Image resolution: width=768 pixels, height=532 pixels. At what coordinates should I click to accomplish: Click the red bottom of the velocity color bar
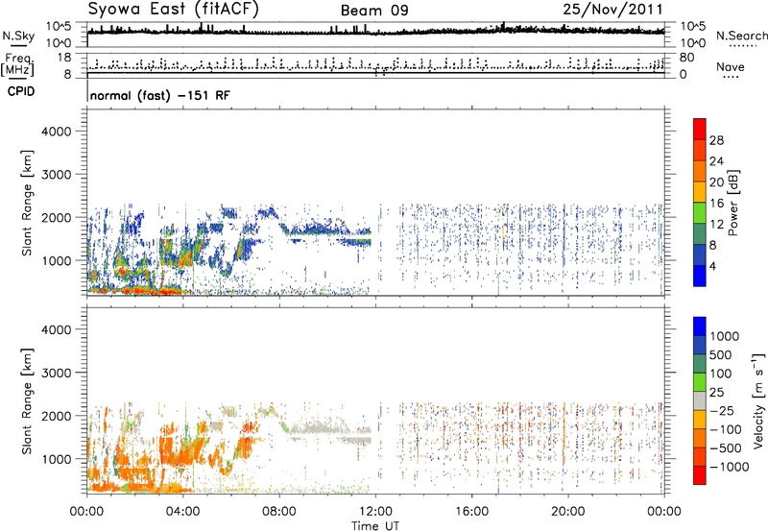pyautogui.click(x=700, y=475)
